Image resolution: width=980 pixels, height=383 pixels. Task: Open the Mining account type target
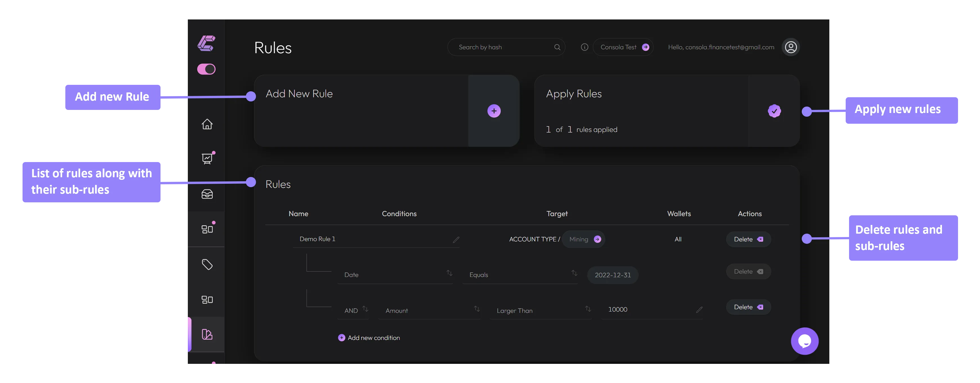click(584, 239)
